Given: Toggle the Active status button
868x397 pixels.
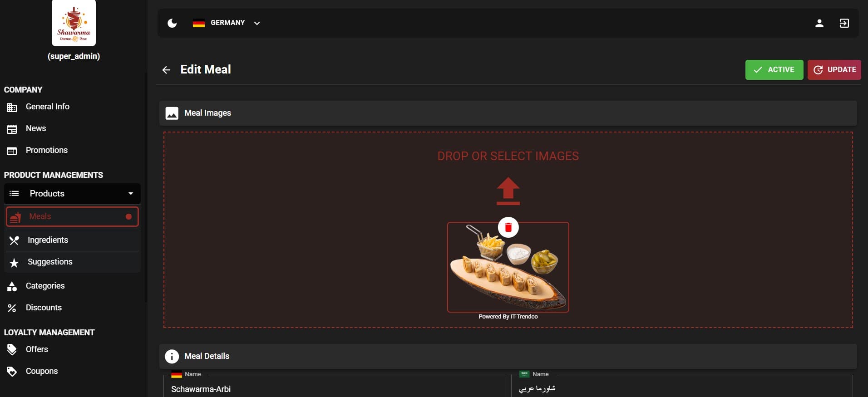Looking at the screenshot, I should 774,70.
